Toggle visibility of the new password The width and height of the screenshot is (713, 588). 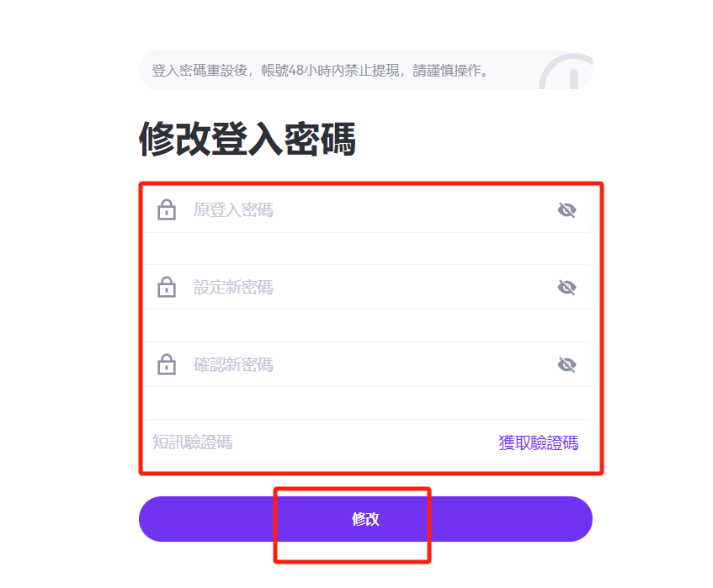567,287
